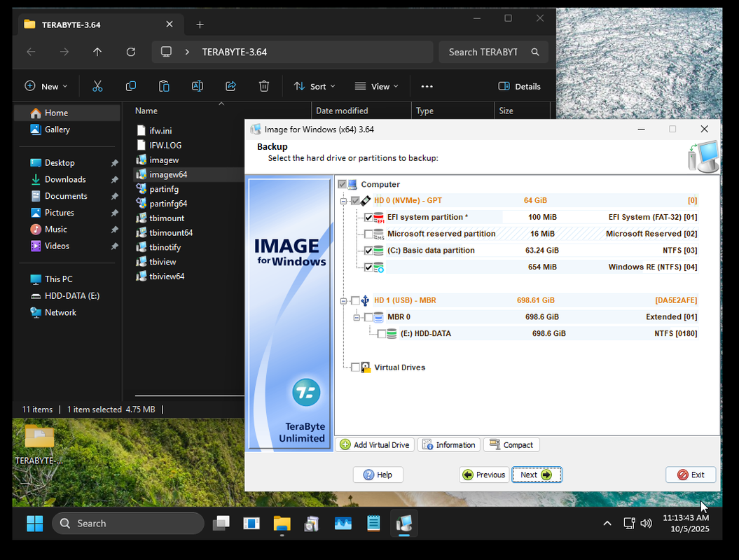
Task: Click the volume icon in system tray
Action: [x=646, y=524]
